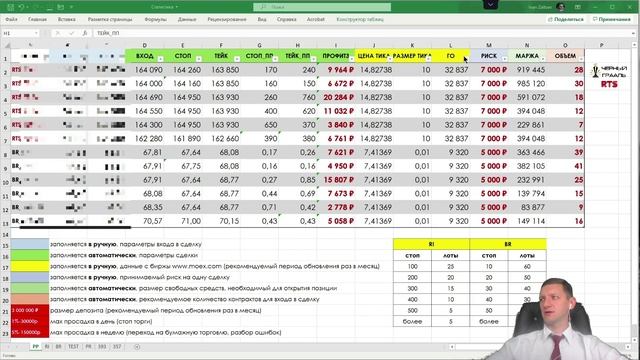
Task: Click the Undo arrow in quick access toolbar
Action: [x=22, y=7]
